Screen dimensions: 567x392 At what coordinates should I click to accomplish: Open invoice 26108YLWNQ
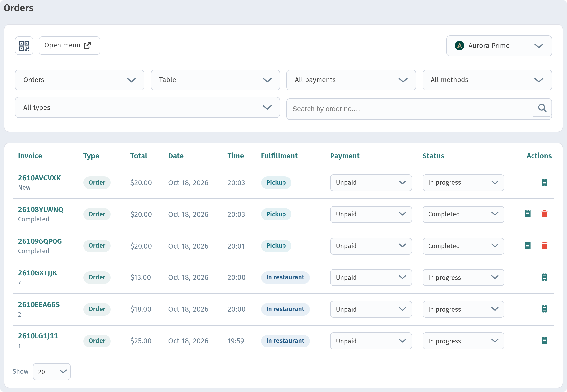[x=40, y=210]
